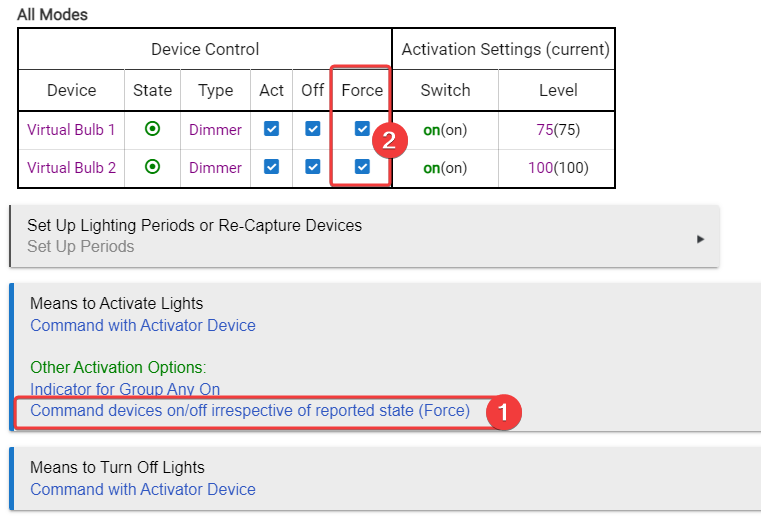Toggle Off checkbox for Virtual Bulb 2
The width and height of the screenshot is (761, 525).
click(312, 167)
